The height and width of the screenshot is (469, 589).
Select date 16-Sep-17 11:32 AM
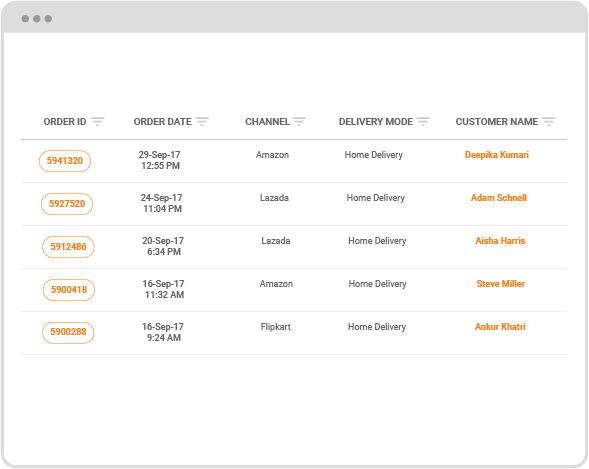[164, 289]
